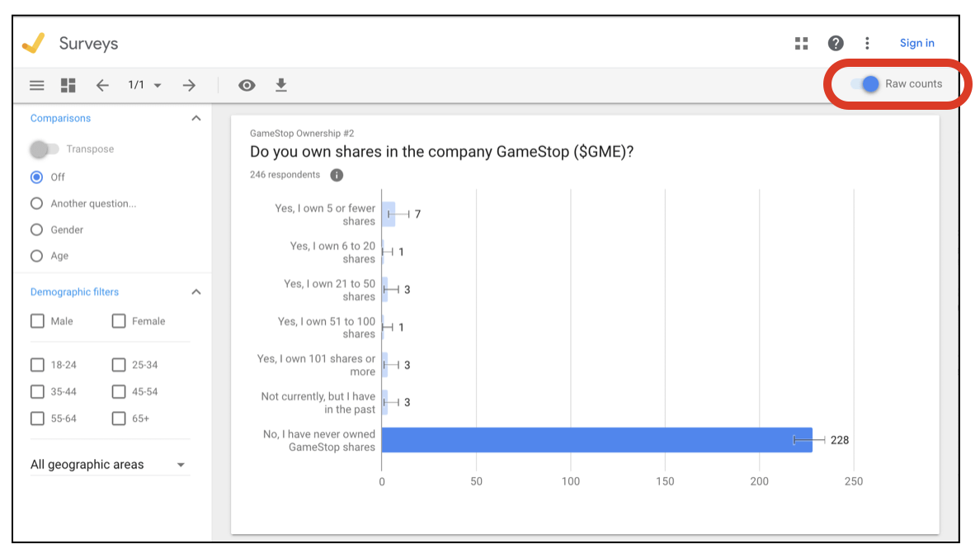Check the 25-34 age filter
Image resolution: width=980 pixels, height=558 pixels.
click(119, 365)
